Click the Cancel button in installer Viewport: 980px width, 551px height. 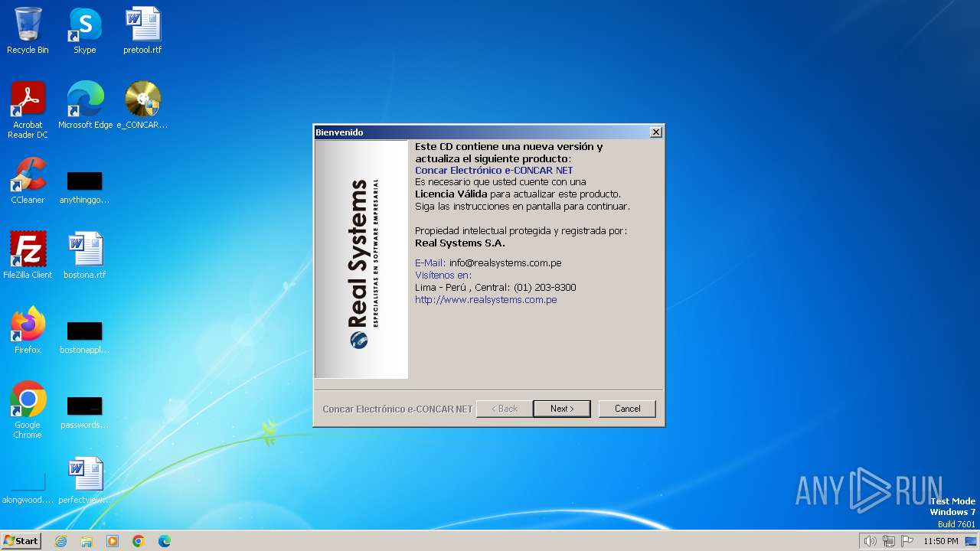coord(627,409)
